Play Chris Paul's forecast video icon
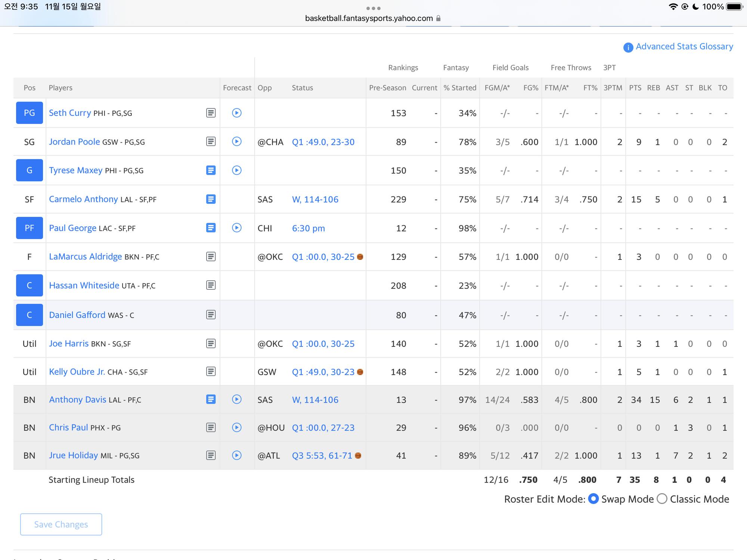747x560 pixels. point(236,427)
